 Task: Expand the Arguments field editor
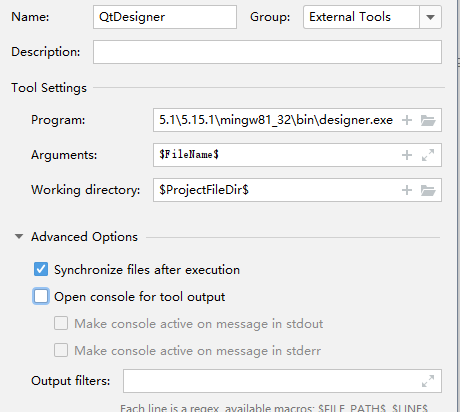click(428, 155)
